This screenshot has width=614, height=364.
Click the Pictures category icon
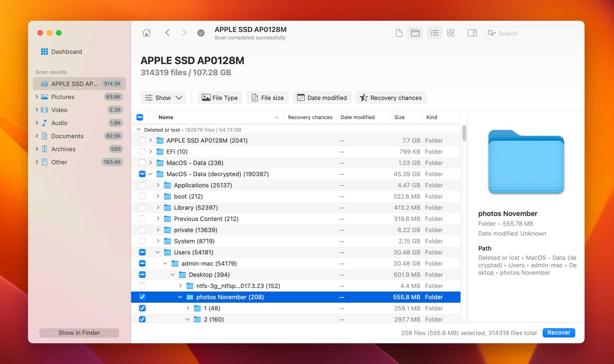[x=44, y=97]
